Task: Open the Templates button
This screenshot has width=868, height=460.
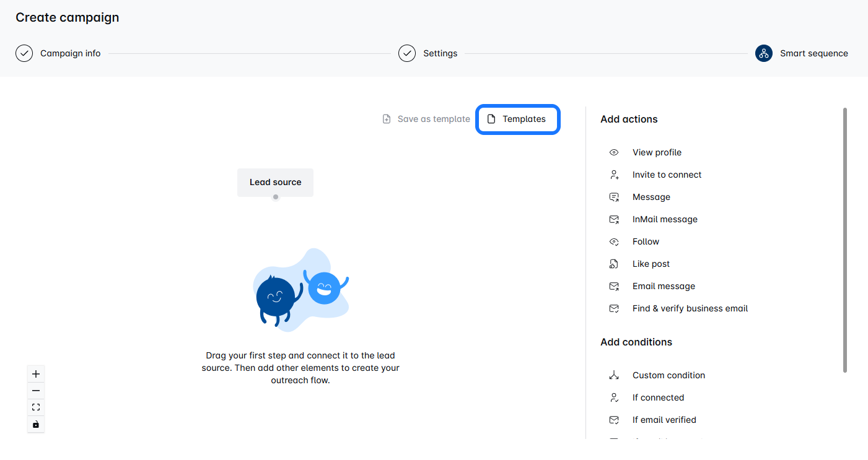Action: [x=518, y=119]
